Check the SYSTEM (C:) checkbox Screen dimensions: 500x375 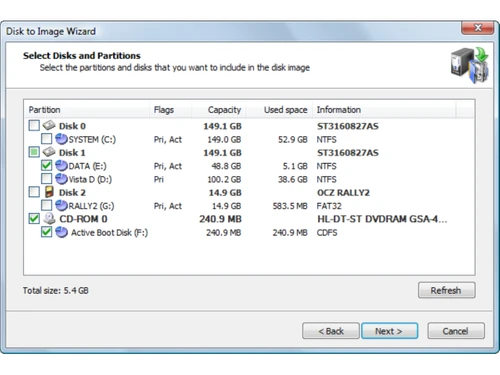click(x=46, y=139)
